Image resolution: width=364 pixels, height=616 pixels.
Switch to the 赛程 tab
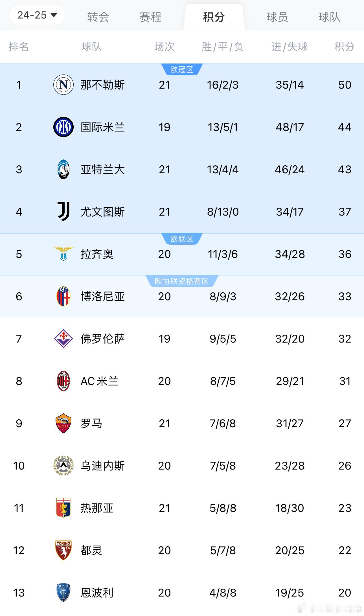coord(150,17)
